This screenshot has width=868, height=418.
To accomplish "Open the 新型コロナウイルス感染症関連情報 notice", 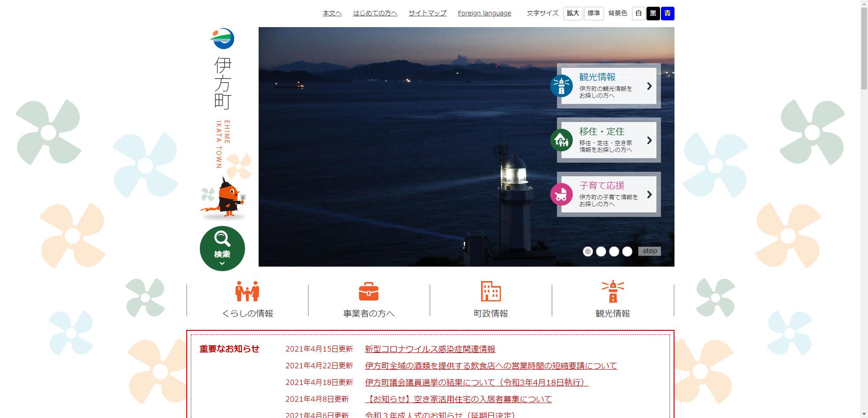I will [429, 349].
